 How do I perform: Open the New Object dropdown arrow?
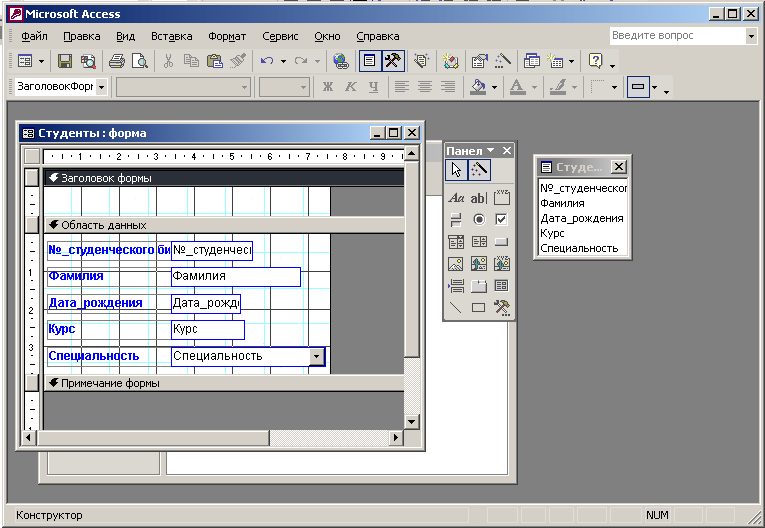pyautogui.click(x=571, y=61)
